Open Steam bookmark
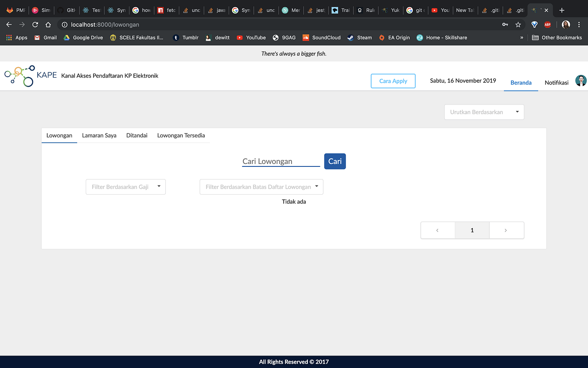Screen dimensions: 588x368 click(x=359, y=38)
